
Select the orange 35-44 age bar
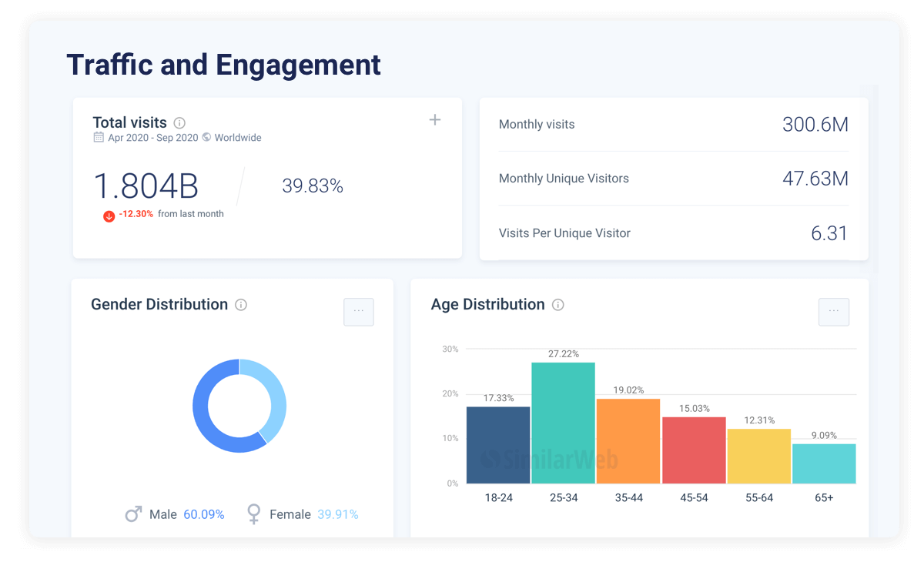(628, 441)
